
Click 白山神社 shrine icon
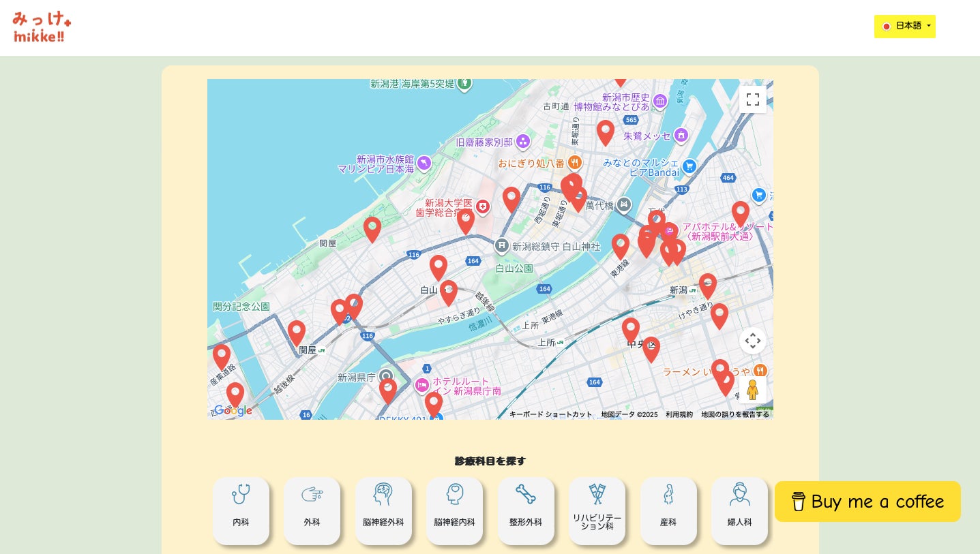click(502, 245)
